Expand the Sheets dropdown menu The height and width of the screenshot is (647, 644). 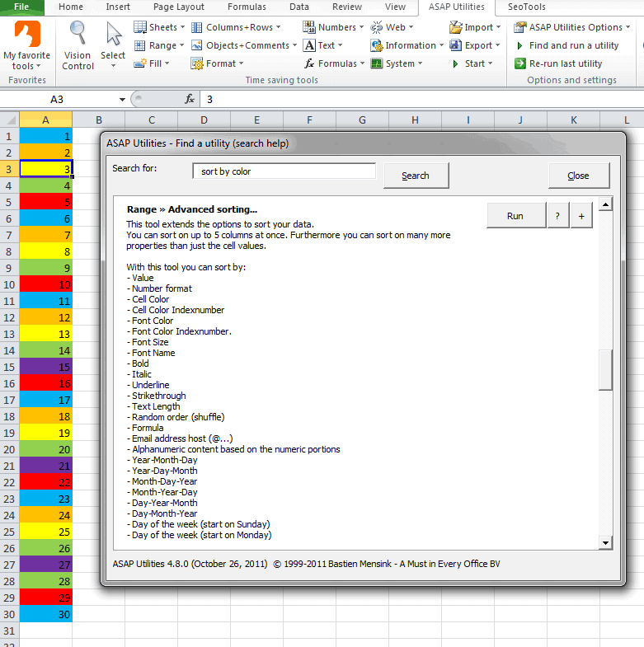click(182, 27)
